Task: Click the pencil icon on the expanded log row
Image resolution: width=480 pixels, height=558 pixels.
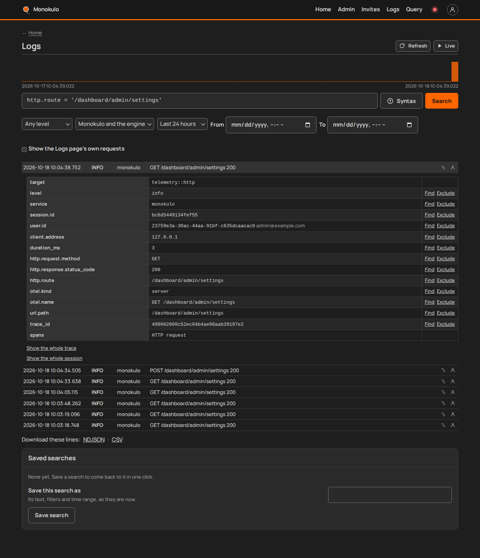Action: [x=443, y=168]
